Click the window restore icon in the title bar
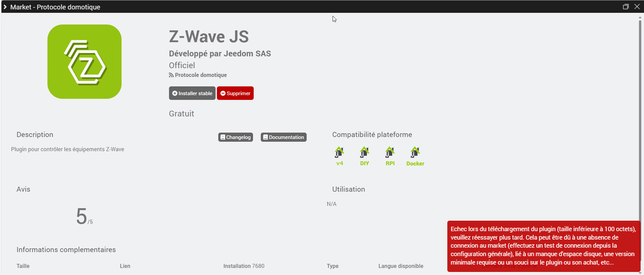Viewport: 644px width, 275px height. 626,6
